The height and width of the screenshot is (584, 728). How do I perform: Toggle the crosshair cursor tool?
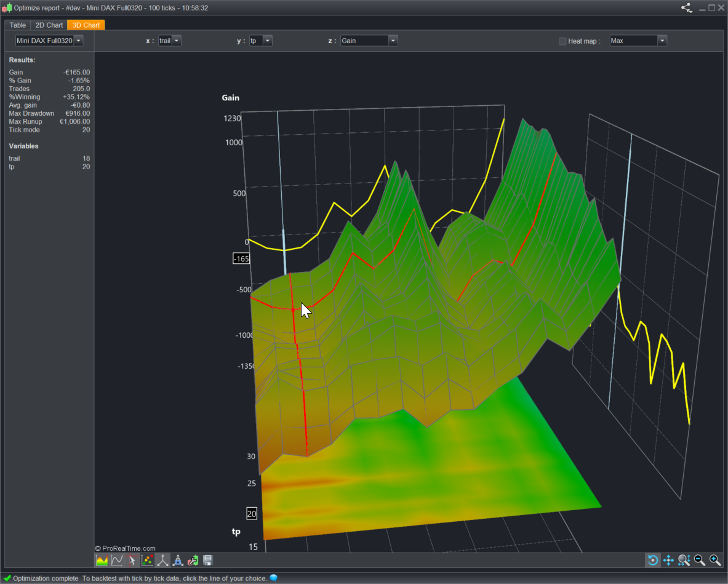(132, 561)
